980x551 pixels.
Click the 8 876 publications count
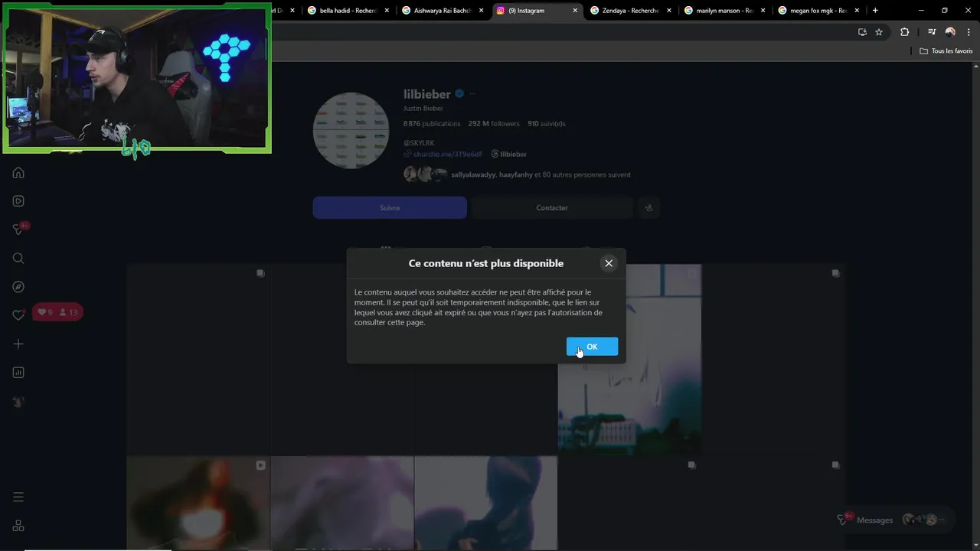(x=432, y=123)
